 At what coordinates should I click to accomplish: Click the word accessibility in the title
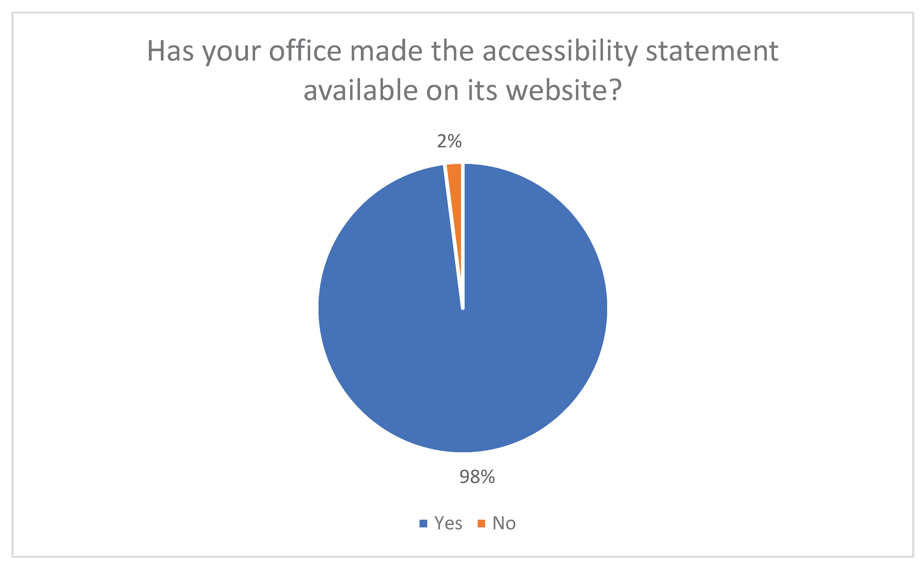560,52
